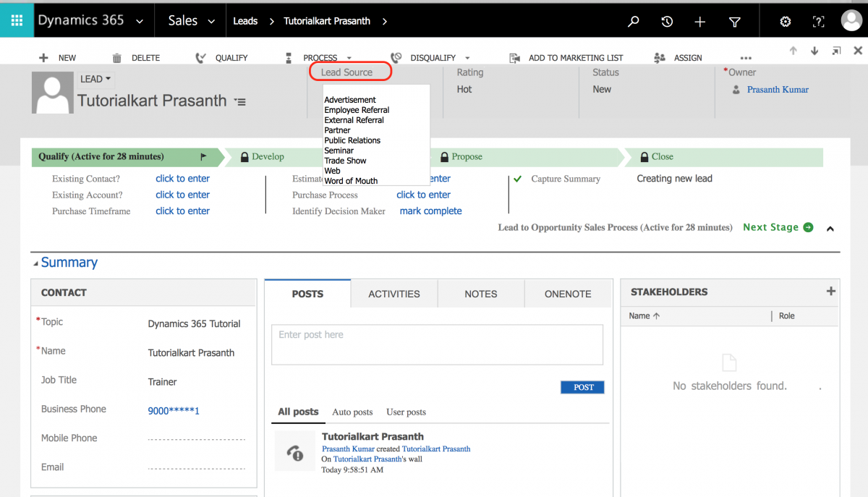Select Word of Mouth lead source
This screenshot has height=497, width=868.
click(351, 181)
